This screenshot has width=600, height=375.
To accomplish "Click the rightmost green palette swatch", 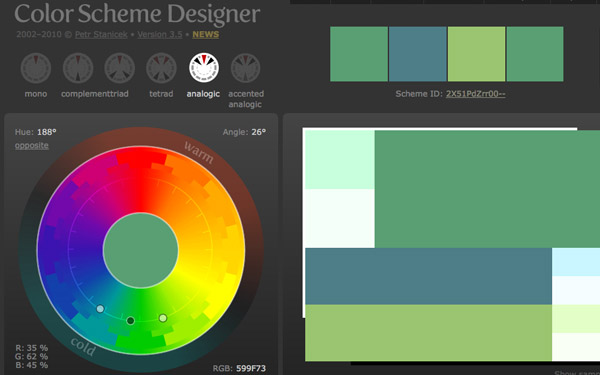I will point(535,54).
